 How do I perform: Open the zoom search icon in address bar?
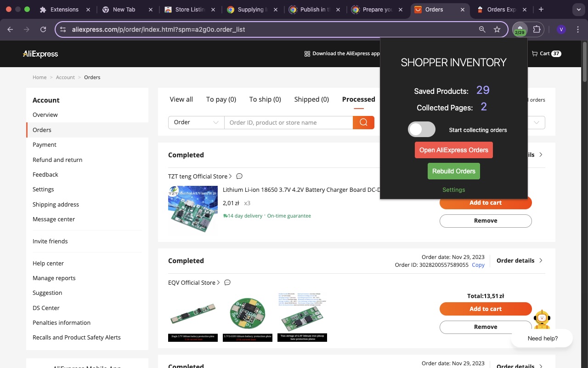coord(482,29)
